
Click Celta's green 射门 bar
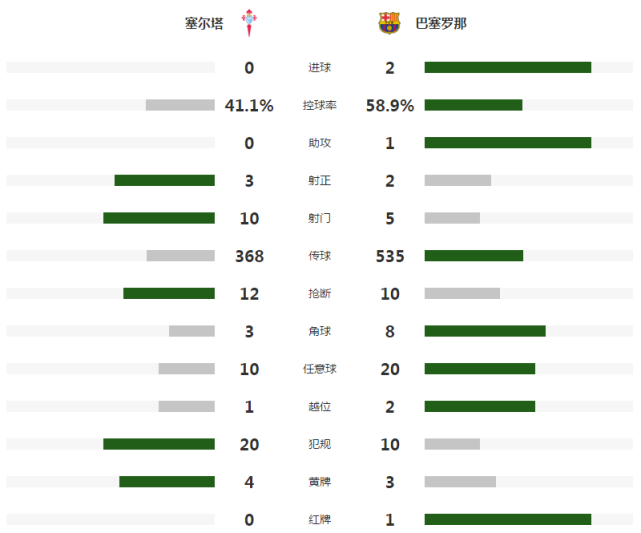[159, 218]
